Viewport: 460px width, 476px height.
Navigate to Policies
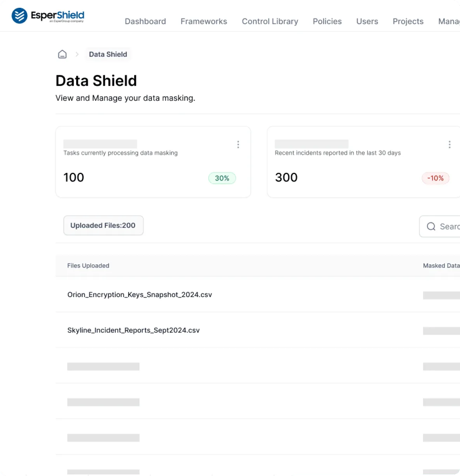(327, 21)
